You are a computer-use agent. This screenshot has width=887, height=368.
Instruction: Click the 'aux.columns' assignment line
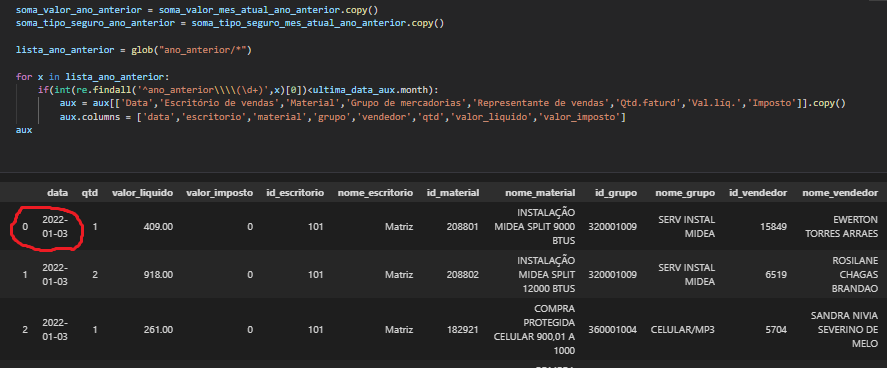(x=342, y=117)
